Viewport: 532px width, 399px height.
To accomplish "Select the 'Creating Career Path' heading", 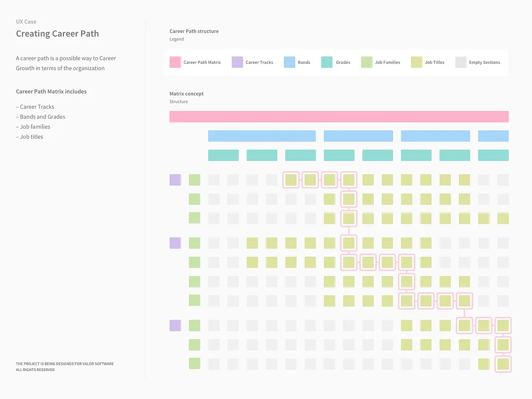I will click(x=58, y=34).
